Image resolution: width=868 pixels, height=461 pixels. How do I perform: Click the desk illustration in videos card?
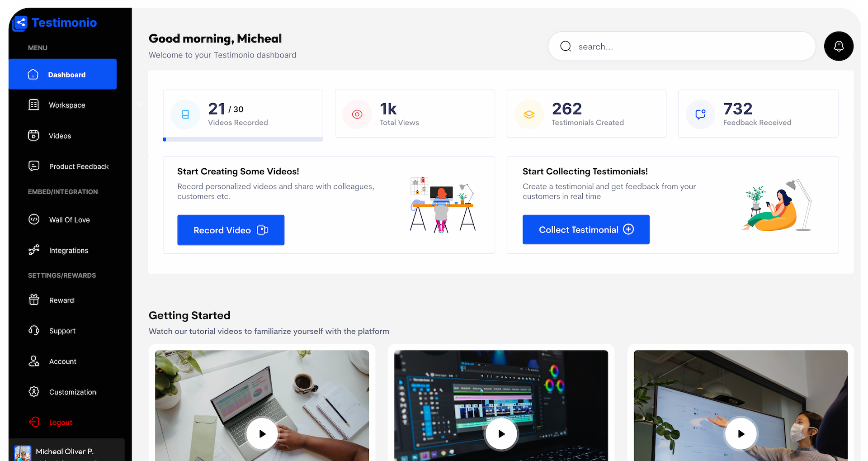click(x=443, y=204)
